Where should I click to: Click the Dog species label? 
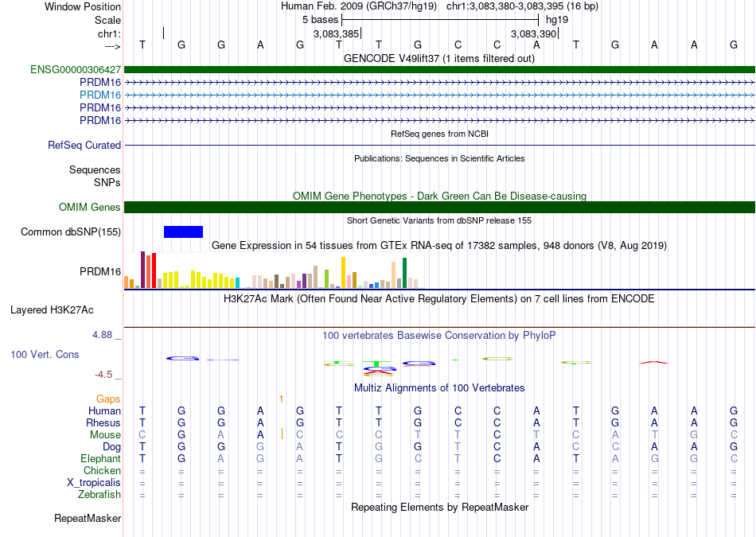click(111, 447)
